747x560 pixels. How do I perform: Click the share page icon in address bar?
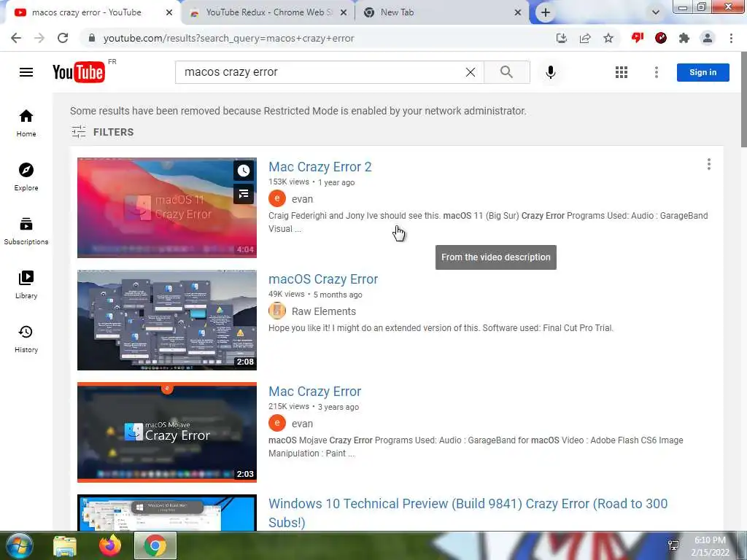pos(585,38)
